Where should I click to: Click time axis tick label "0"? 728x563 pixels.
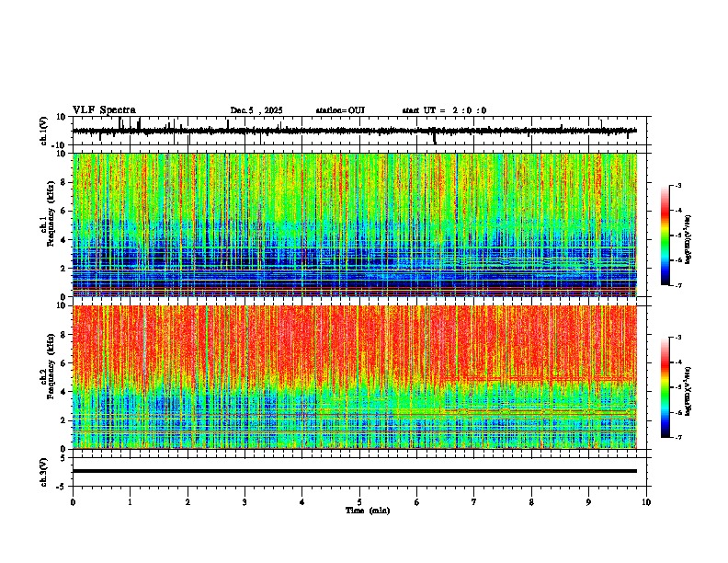73,502
